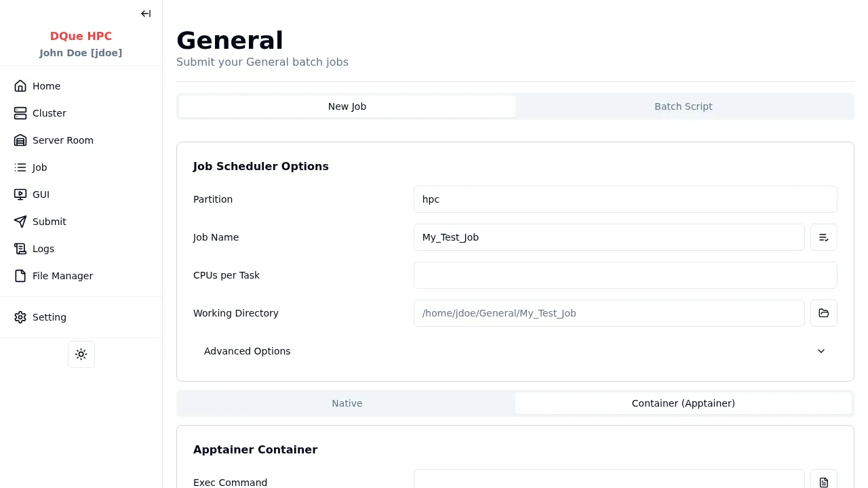Screen dimensions: 868x488
Task: Open the Setting page
Action: click(x=49, y=317)
